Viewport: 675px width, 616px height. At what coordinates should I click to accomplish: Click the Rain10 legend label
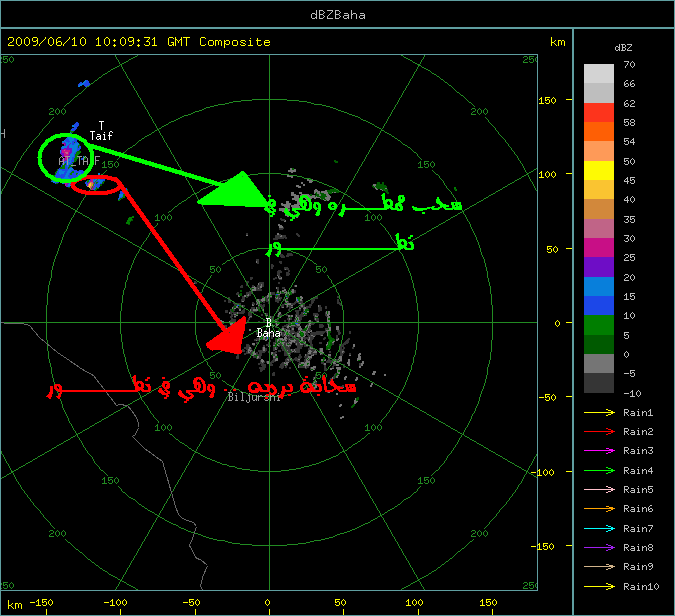pos(641,586)
